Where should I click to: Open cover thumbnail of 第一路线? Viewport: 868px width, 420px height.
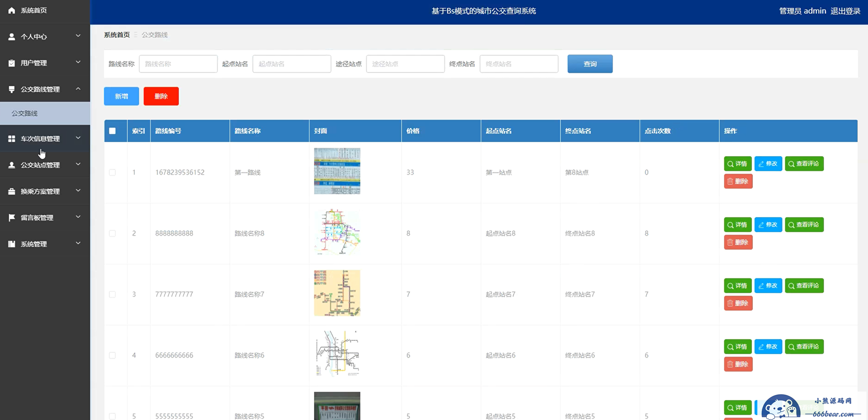click(x=337, y=171)
